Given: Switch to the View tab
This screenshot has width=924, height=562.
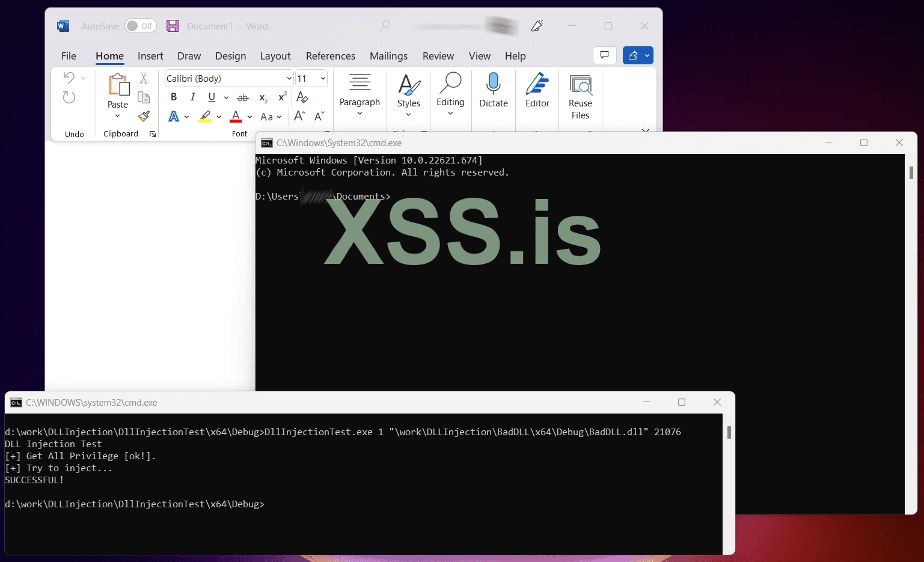Looking at the screenshot, I should pos(480,56).
